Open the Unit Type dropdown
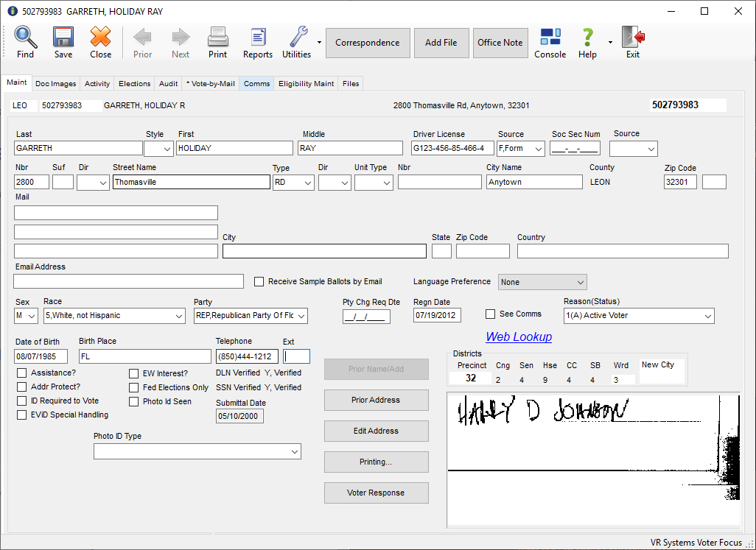The height and width of the screenshot is (550, 756). tap(374, 183)
